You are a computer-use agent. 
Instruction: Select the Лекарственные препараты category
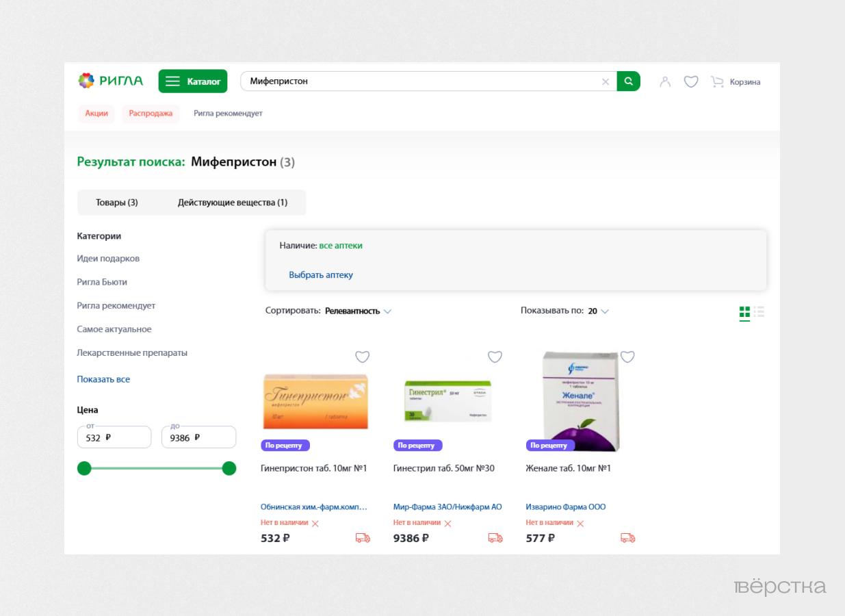[132, 353]
